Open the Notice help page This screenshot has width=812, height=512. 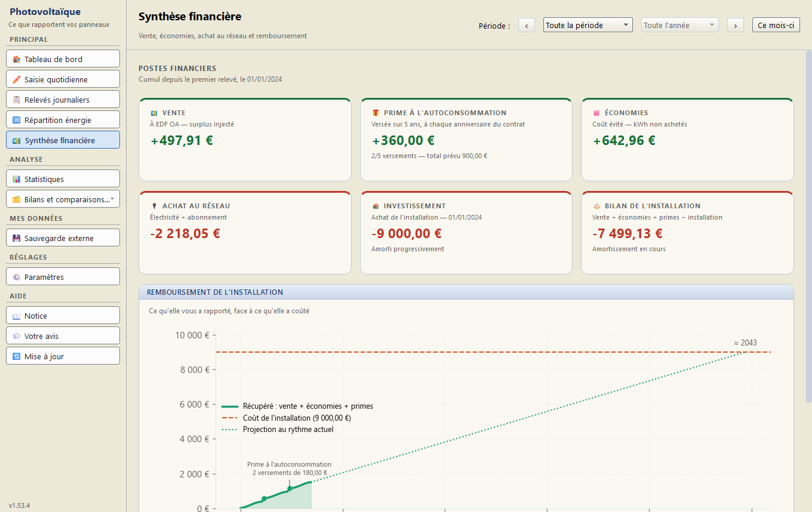pos(63,316)
